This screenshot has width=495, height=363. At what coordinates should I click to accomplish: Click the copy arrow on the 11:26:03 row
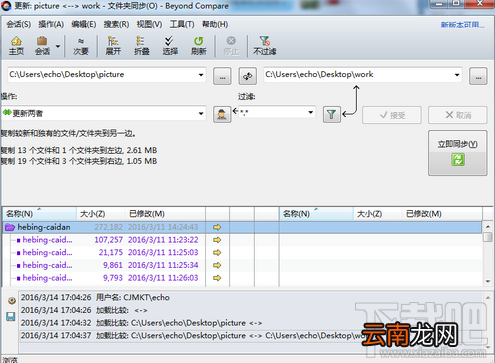pos(217,278)
